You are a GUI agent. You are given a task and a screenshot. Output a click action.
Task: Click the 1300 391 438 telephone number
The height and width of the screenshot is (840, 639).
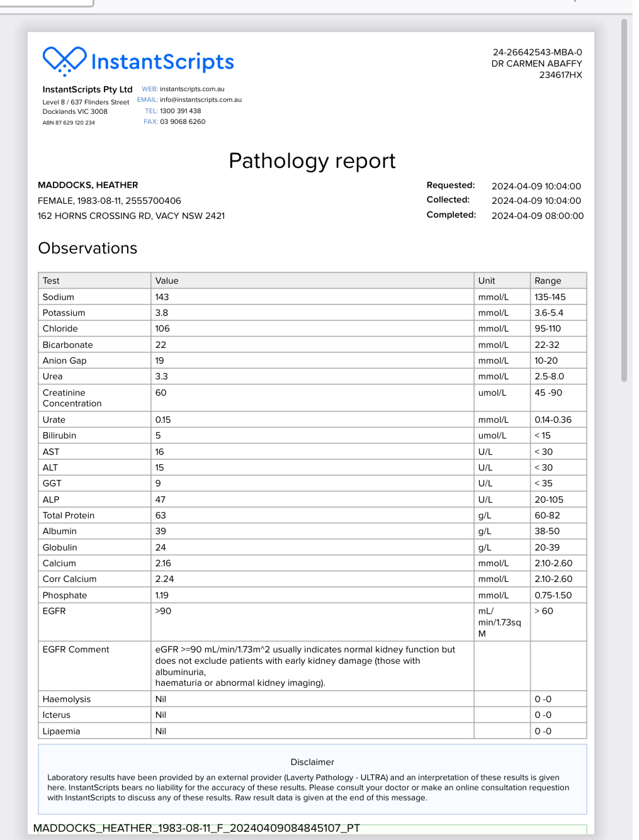(x=180, y=111)
